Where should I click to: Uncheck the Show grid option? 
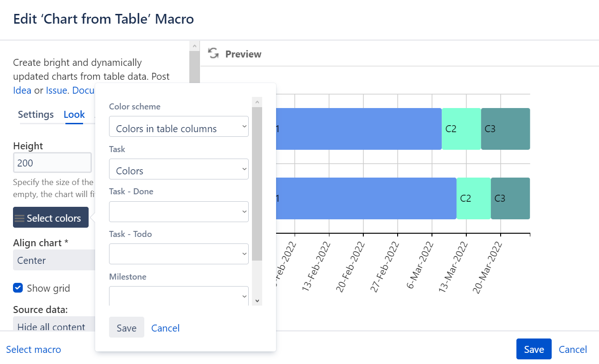(x=18, y=287)
